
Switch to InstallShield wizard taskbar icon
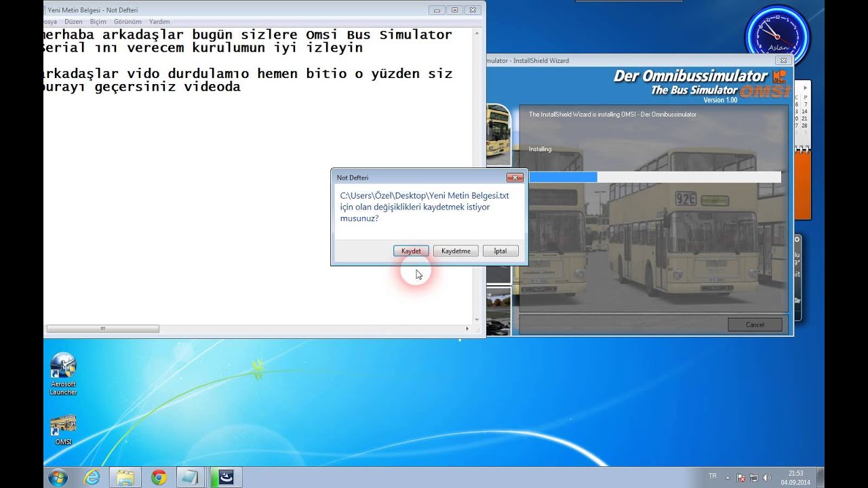224,478
